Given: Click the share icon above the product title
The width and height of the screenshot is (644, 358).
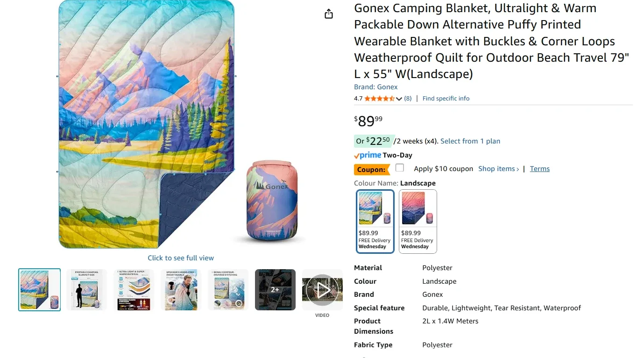Looking at the screenshot, I should tap(328, 14).
